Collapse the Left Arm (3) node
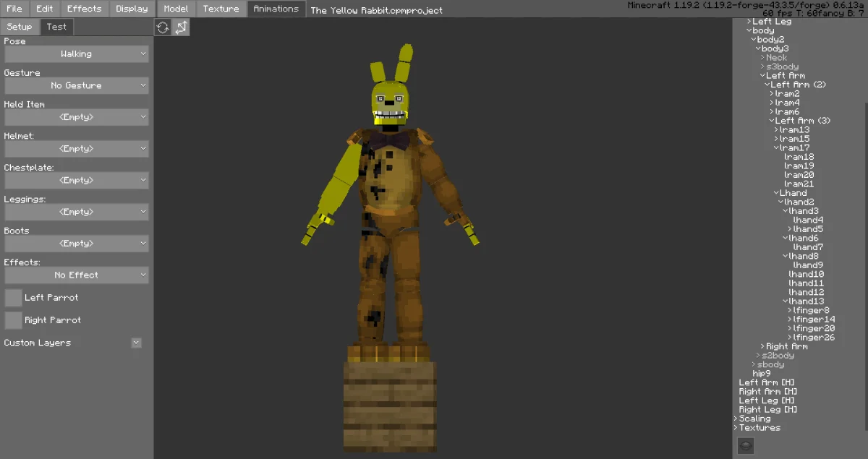This screenshot has height=459, width=868. (772, 121)
